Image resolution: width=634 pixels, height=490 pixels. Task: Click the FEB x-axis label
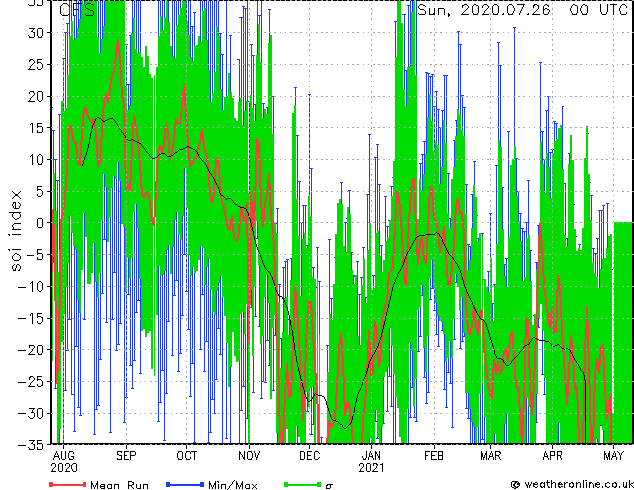434,456
